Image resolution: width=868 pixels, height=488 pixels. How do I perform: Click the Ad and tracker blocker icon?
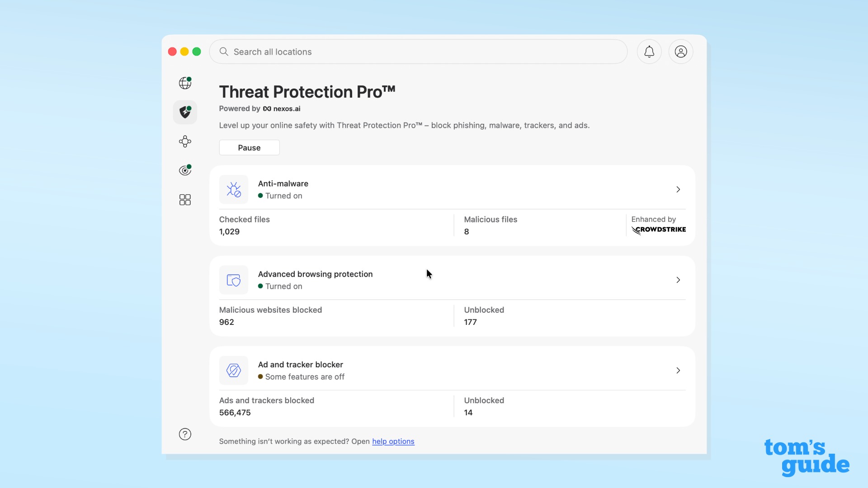(x=233, y=370)
